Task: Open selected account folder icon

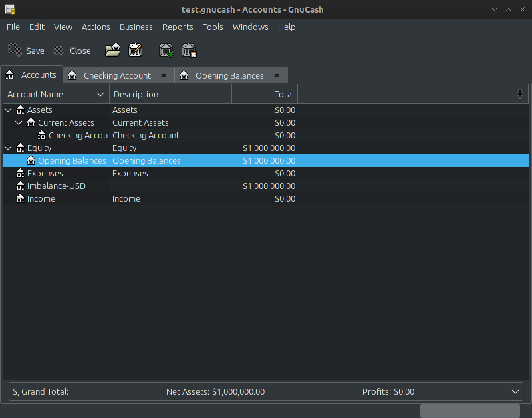Action: (112, 50)
